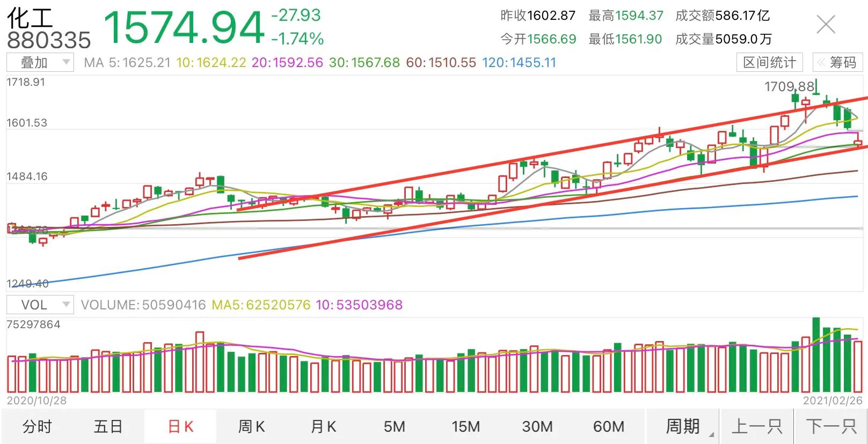This screenshot has height=444, width=868.
Task: Click the volume MA5:62520576 label
Action: click(x=261, y=305)
